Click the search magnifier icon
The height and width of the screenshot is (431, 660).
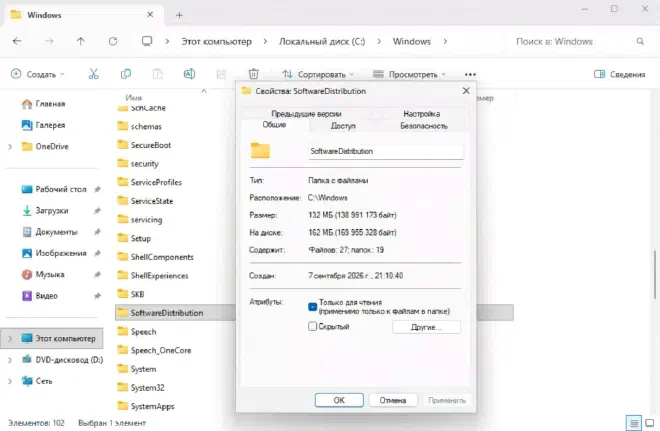tap(640, 41)
